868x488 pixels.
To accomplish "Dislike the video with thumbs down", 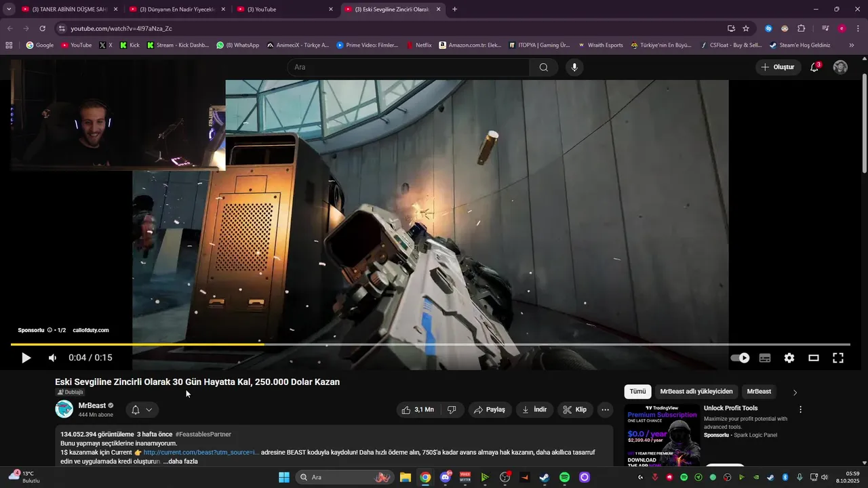I will coord(452,409).
